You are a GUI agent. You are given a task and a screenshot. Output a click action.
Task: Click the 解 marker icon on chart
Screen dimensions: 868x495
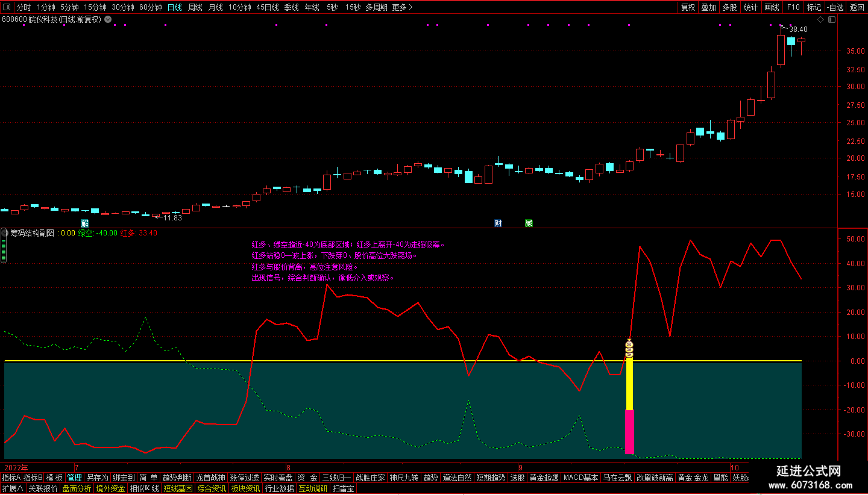coord(85,223)
